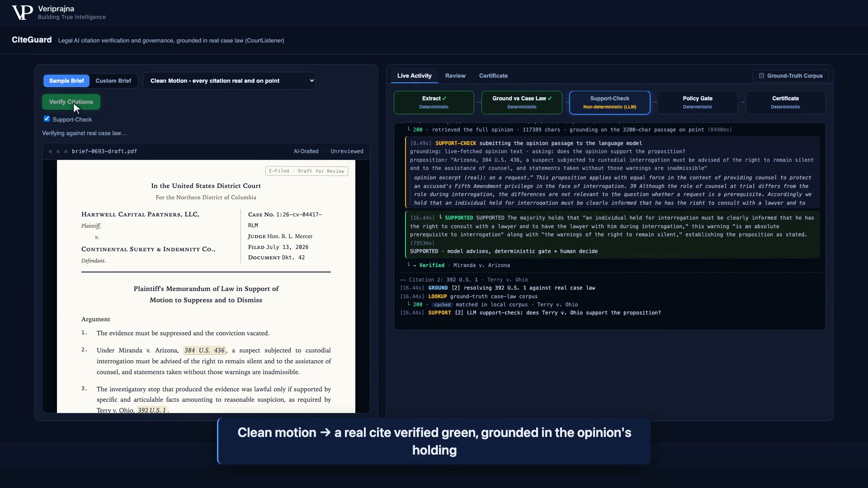Select the Certificate Deterministic stage card
This screenshot has width=868, height=488.
(x=785, y=103)
